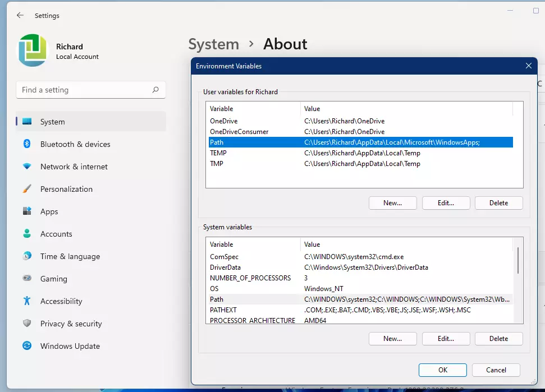This screenshot has width=545, height=392.
Task: Cancel the Environment Variables dialog
Action: click(496, 370)
